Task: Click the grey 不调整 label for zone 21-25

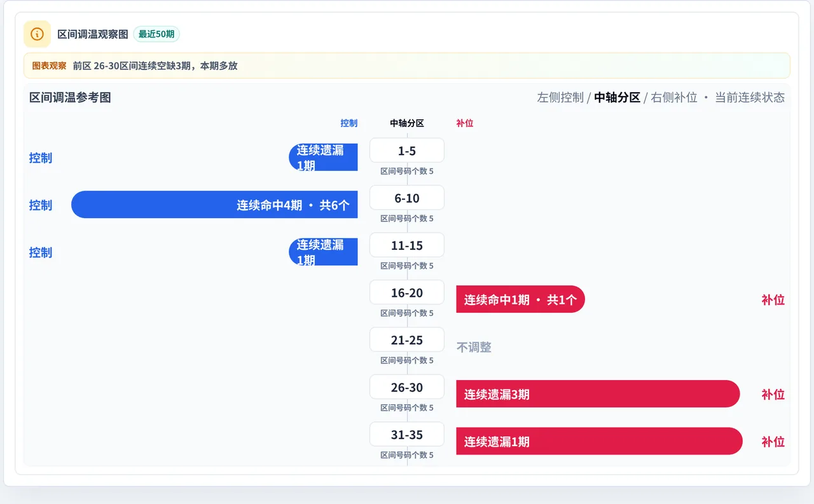Action: pyautogui.click(x=474, y=347)
